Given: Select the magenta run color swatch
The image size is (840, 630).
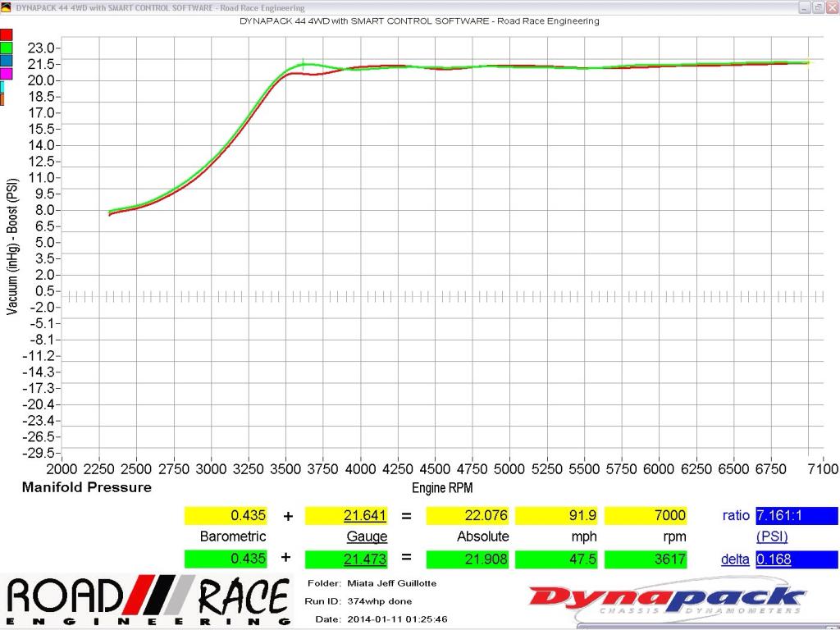Looking at the screenshot, I should [6, 74].
